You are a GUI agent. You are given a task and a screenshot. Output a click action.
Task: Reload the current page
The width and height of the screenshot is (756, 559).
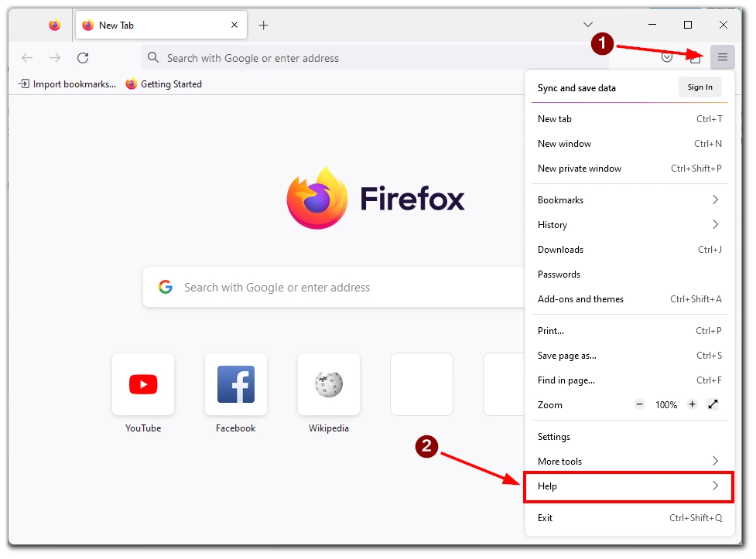click(x=83, y=58)
